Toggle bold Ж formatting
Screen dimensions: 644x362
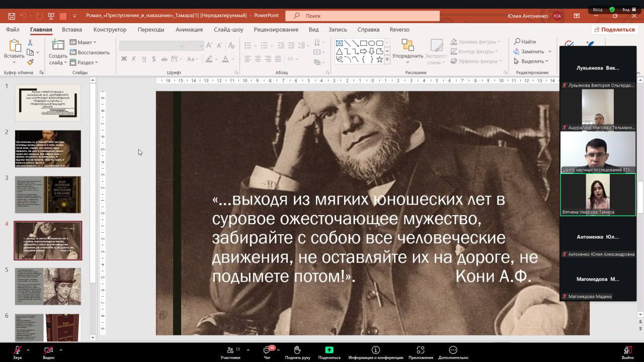coord(124,59)
